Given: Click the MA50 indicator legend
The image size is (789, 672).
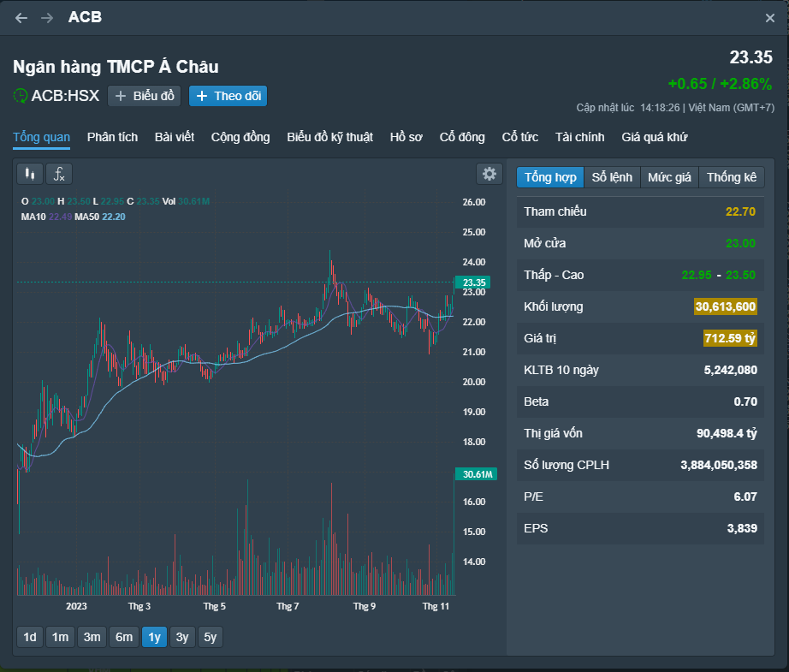Looking at the screenshot, I should [x=100, y=217].
